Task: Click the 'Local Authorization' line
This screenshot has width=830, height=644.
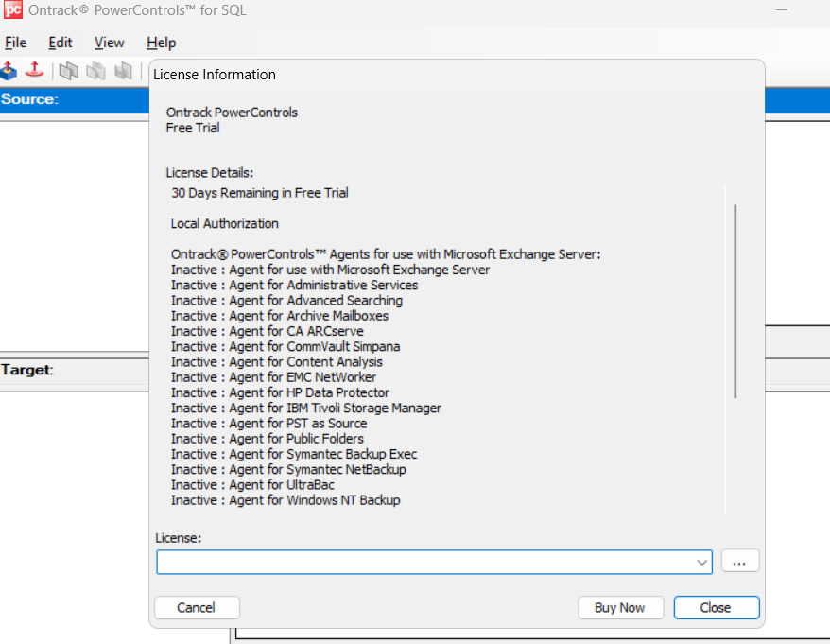Action: 224,223
